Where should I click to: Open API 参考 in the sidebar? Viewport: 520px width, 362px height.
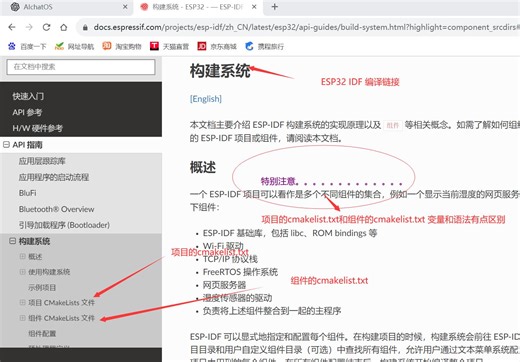click(x=27, y=112)
